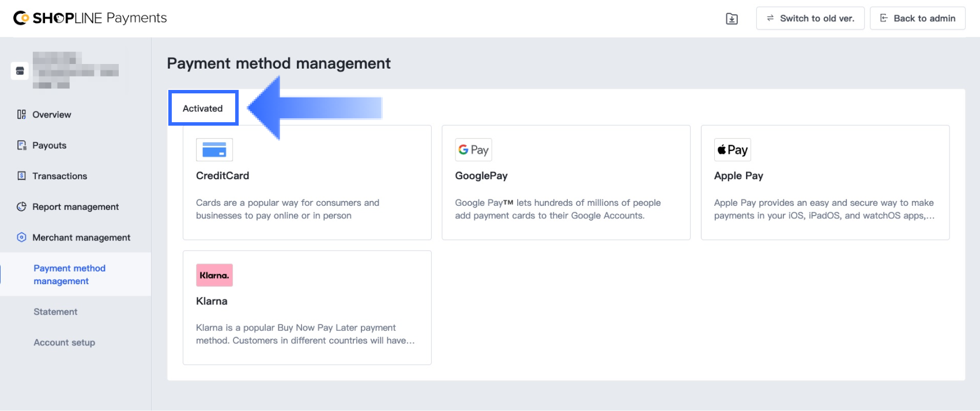Click the description starting 'Klarna is a popular'

(306, 334)
